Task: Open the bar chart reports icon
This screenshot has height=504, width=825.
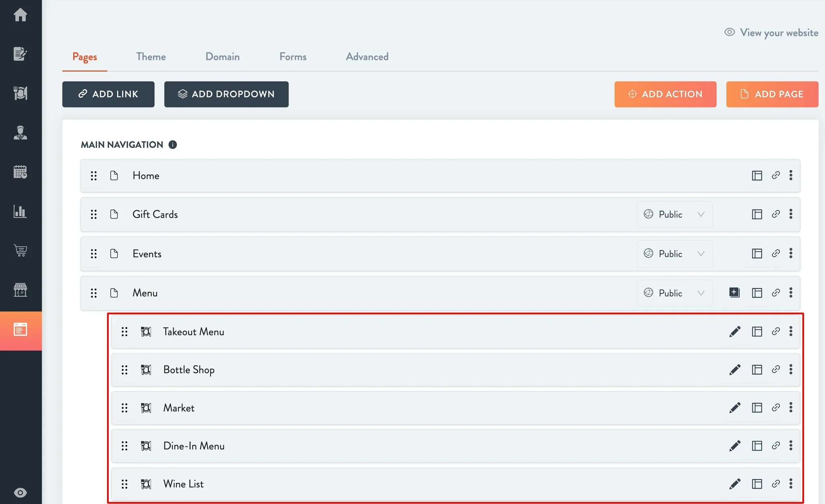Action: pyautogui.click(x=20, y=211)
